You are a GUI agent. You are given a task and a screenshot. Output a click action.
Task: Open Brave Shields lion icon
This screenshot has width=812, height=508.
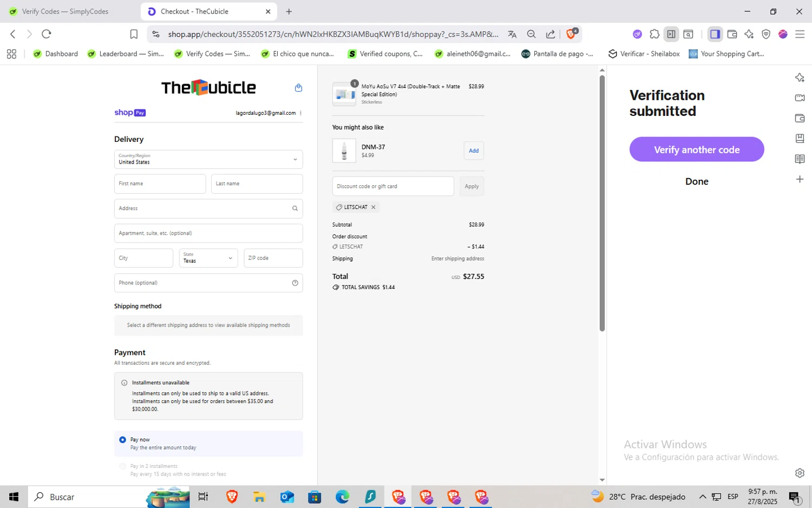(x=571, y=34)
